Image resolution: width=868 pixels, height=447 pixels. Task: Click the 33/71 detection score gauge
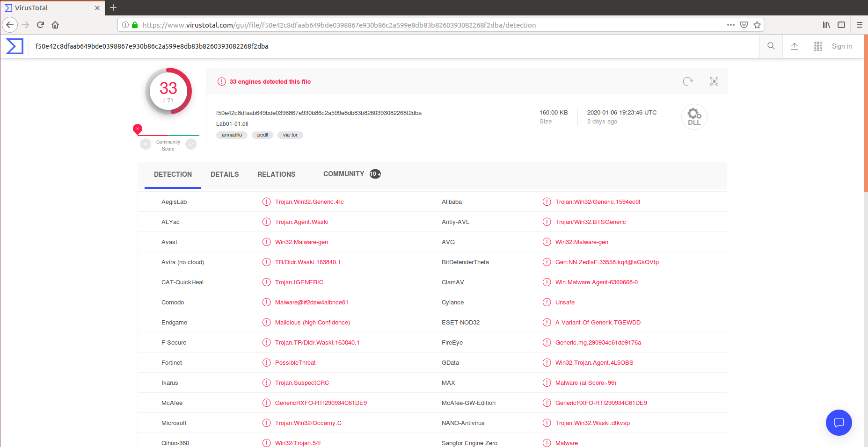click(x=168, y=92)
